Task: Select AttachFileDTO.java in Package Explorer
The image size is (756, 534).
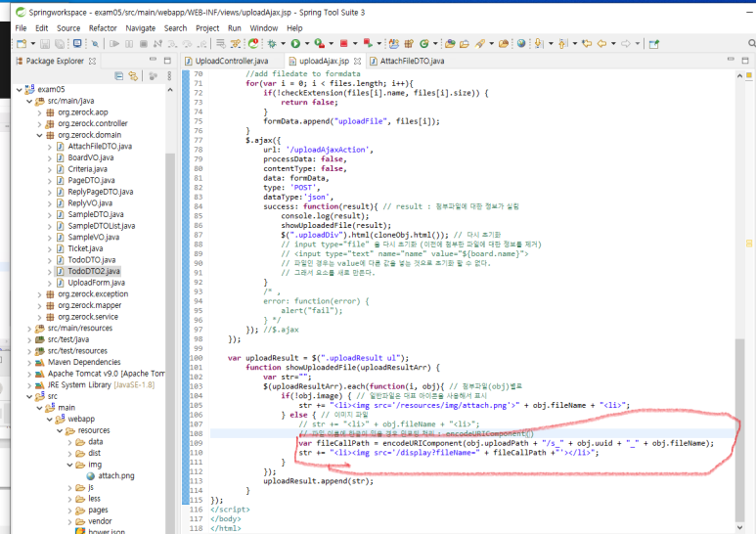Action: (x=100, y=147)
